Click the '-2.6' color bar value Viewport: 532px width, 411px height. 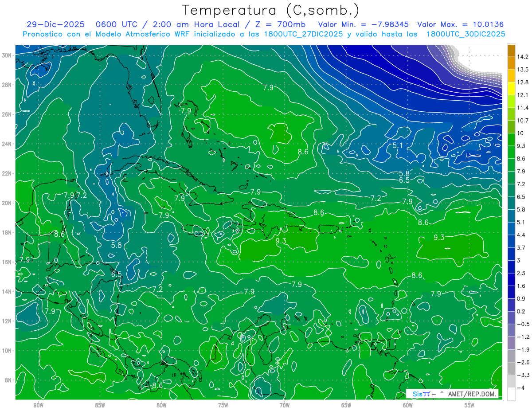coord(523,362)
